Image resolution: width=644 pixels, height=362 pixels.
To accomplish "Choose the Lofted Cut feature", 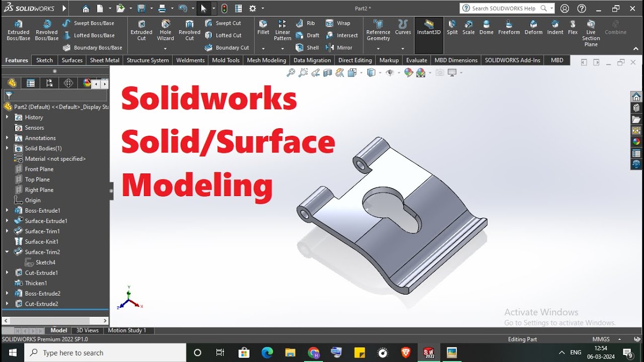I will coord(223,35).
